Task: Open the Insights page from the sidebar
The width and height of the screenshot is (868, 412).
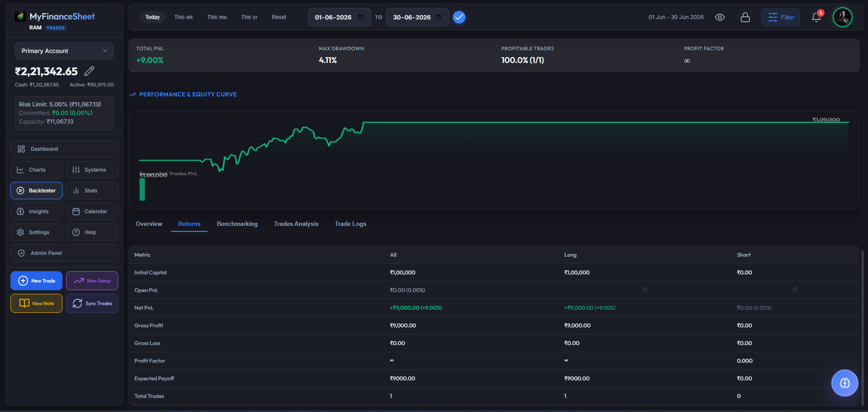Action: [36, 211]
